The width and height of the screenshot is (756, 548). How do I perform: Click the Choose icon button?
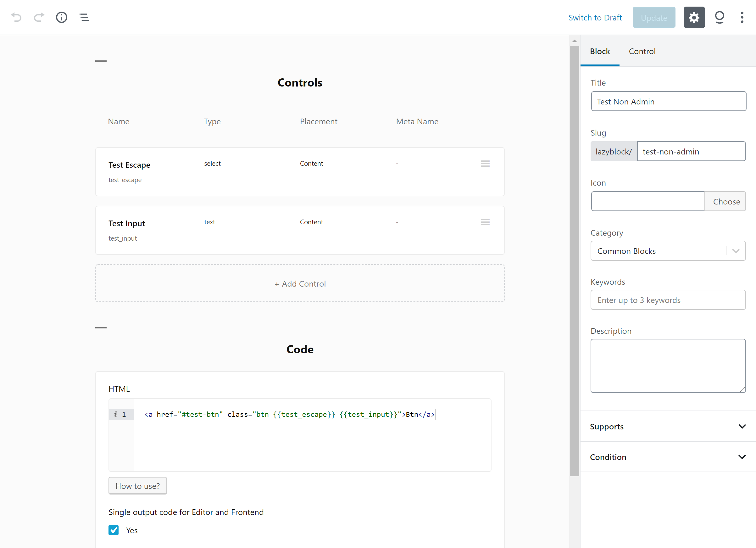(x=726, y=201)
